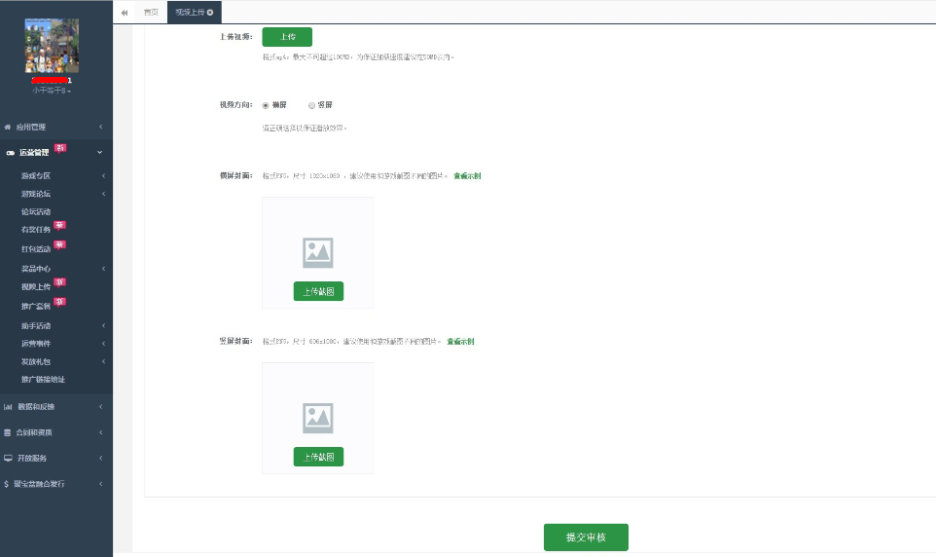Select the 竖屏 portrait radio option
This screenshot has width=936, height=557.
coord(312,105)
